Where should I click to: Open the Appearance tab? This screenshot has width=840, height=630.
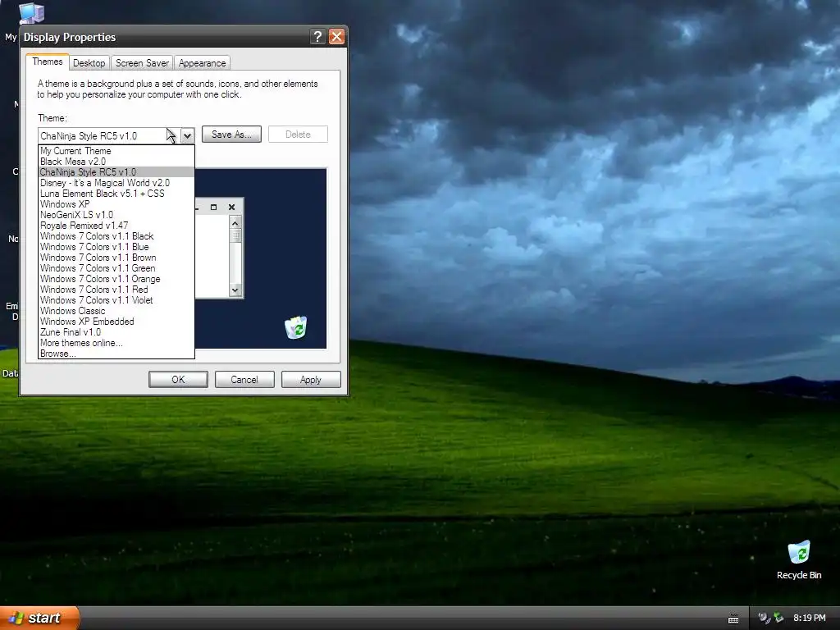coord(202,62)
